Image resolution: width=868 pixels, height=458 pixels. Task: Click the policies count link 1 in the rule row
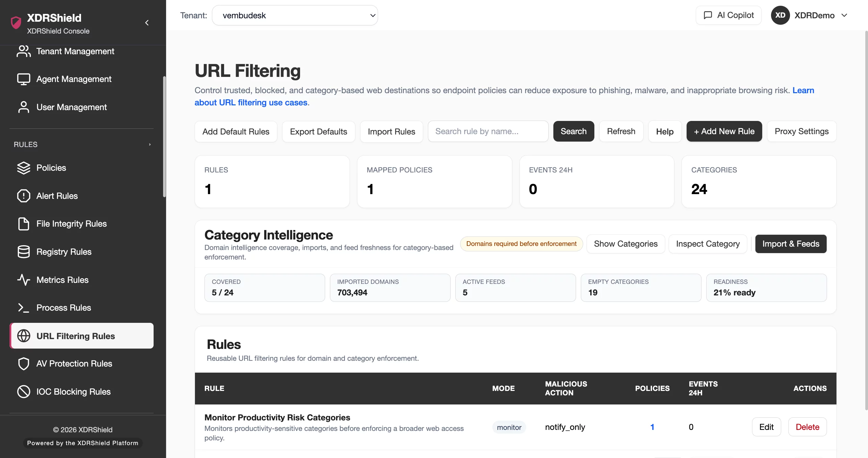[652, 427]
